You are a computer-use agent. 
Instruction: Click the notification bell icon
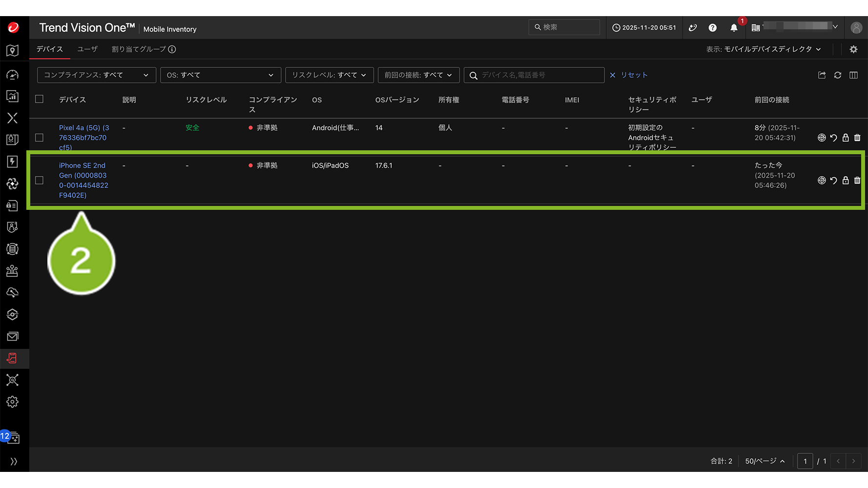pos(733,28)
